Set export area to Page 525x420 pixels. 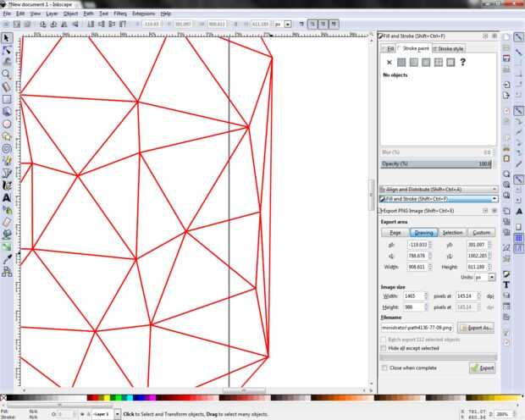point(395,233)
